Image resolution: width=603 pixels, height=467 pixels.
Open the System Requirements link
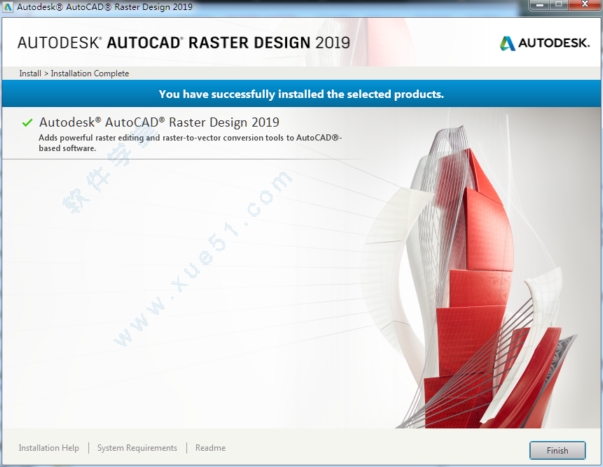coord(137,448)
